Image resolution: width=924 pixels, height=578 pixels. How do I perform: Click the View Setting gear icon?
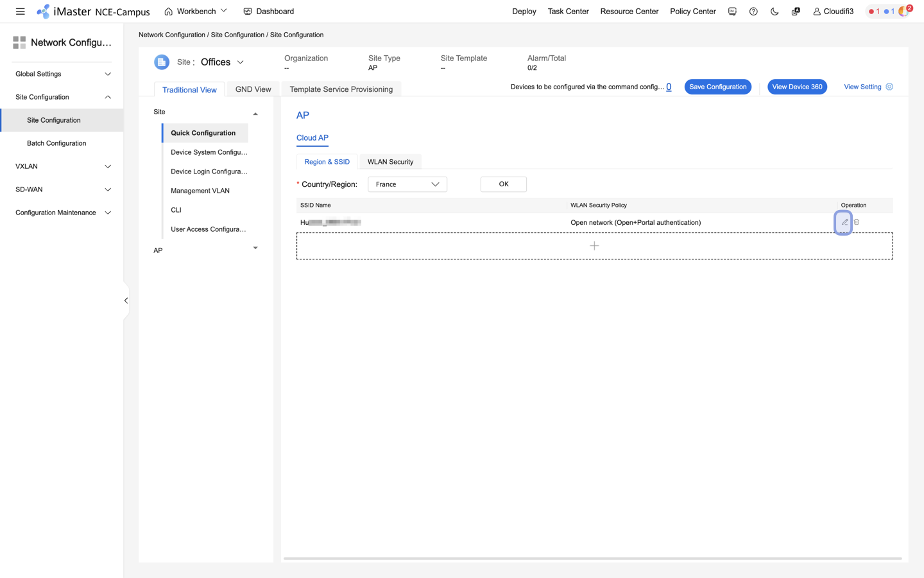(889, 87)
